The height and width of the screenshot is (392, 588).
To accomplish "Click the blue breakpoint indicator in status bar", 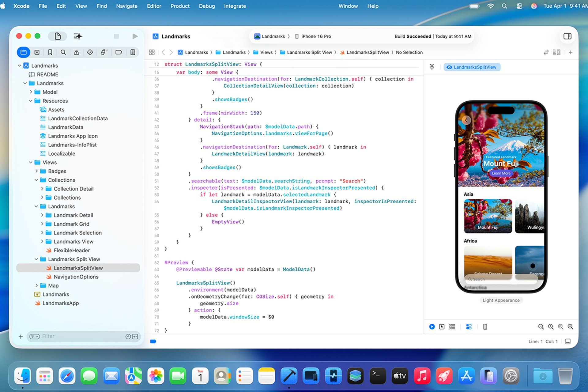I will tap(153, 341).
